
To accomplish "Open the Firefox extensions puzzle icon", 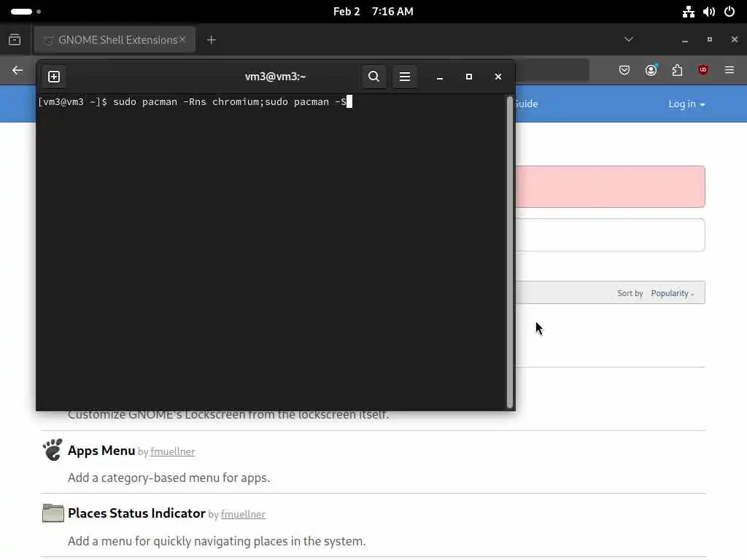I will 677,71.
